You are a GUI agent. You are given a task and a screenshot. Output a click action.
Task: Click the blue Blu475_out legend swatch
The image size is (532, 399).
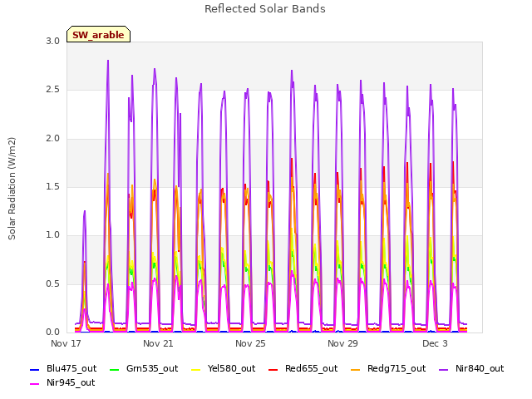(35, 369)
